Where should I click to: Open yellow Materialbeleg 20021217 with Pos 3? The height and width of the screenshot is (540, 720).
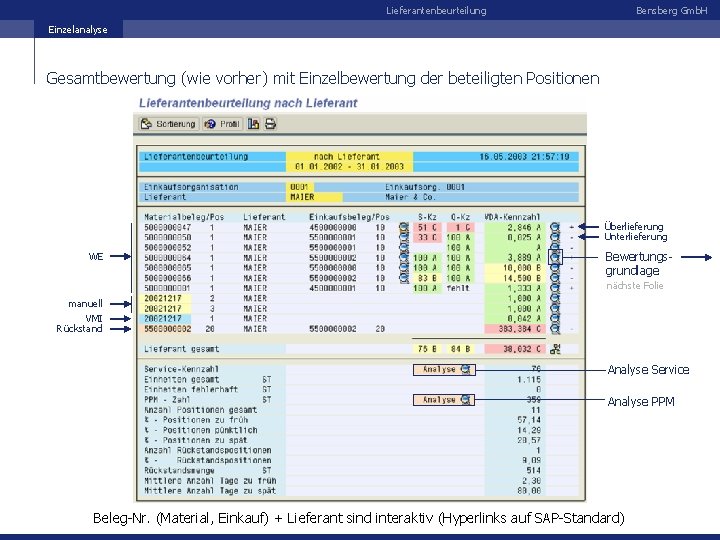coord(163,309)
